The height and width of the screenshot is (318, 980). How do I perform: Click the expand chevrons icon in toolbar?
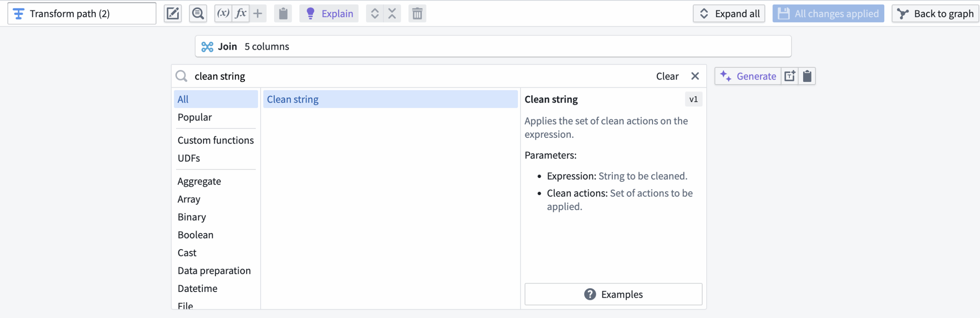375,14
